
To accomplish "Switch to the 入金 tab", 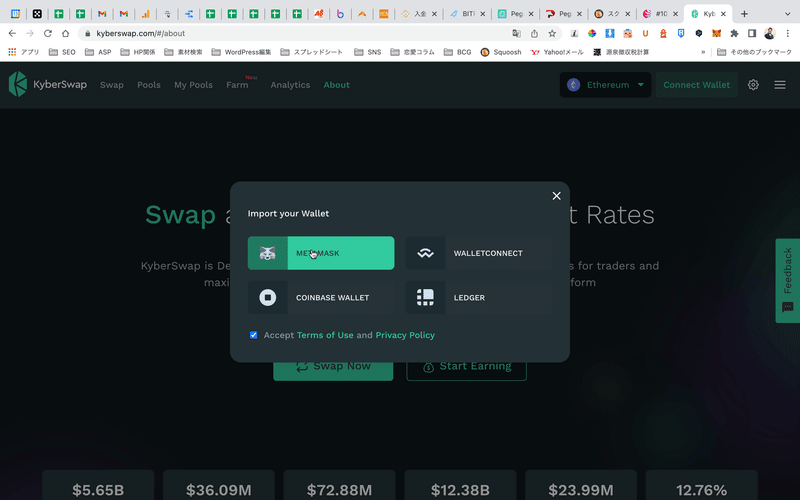I will pos(419,14).
